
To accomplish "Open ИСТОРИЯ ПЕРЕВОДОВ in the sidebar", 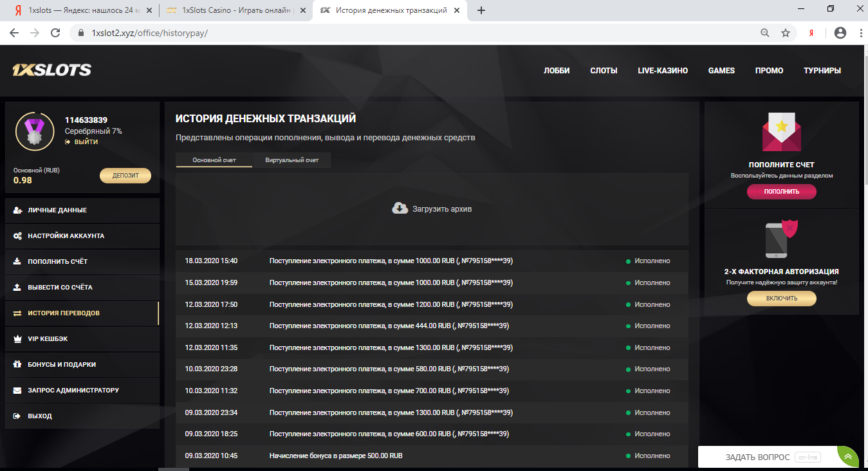I will 82,313.
